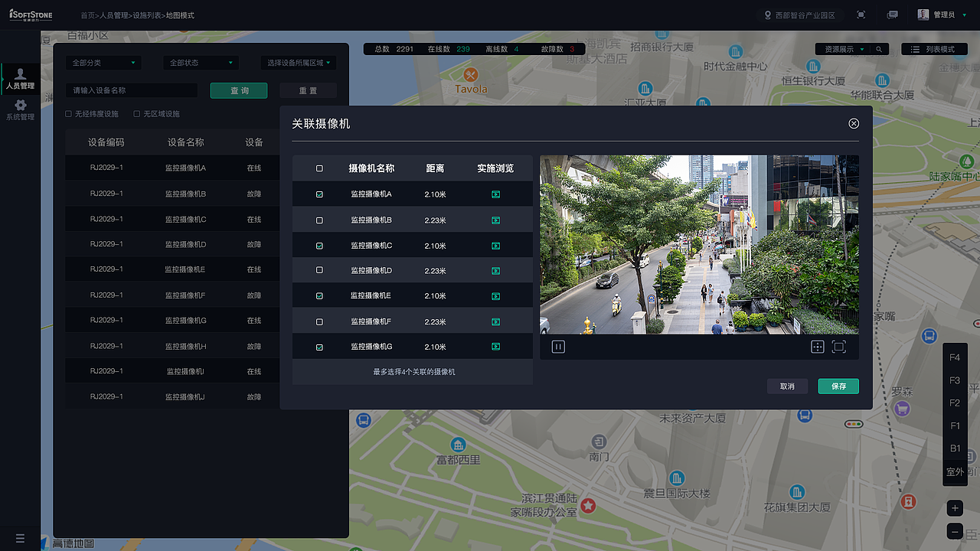Screen dimensions: 980x551
Task: Open live view for 监控摄像机G
Action: [x=496, y=347]
